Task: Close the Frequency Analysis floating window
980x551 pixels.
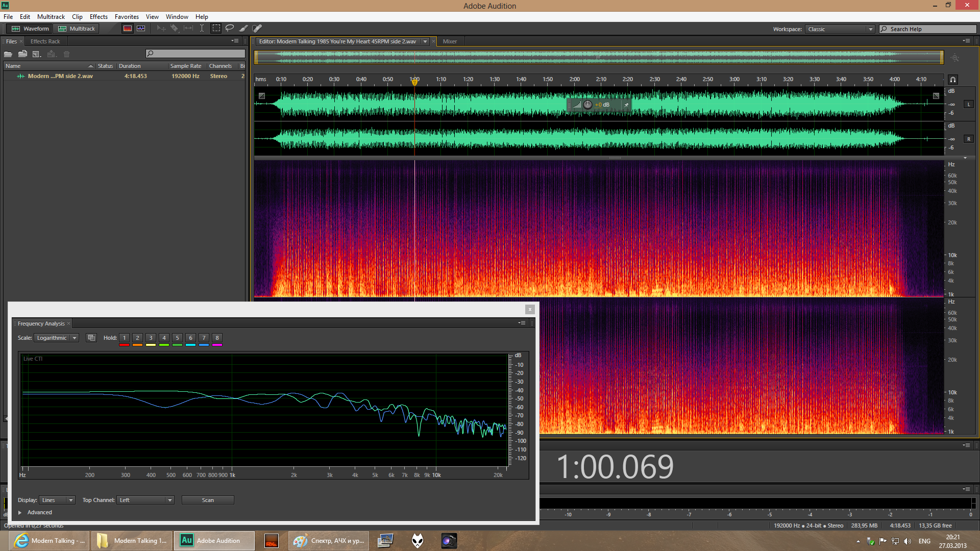Action: [530, 309]
